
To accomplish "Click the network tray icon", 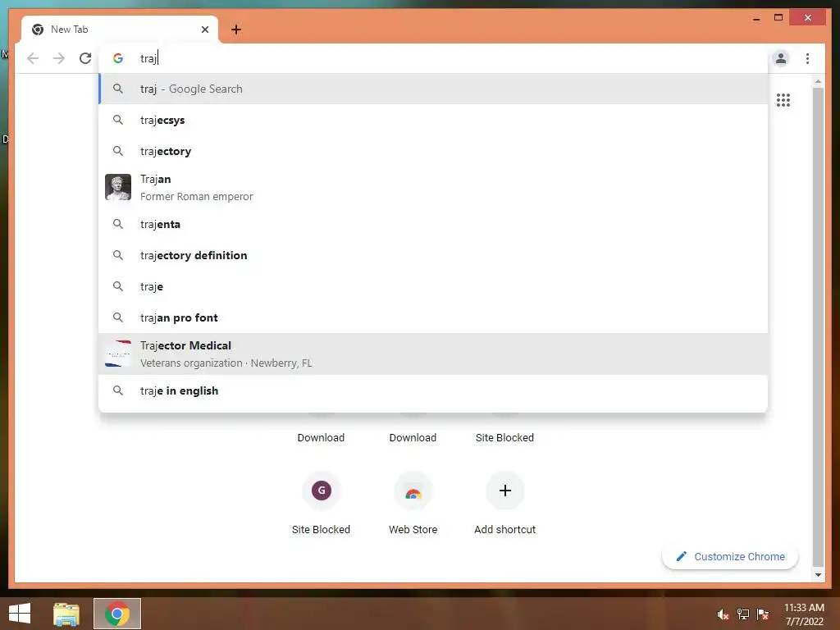I will click(743, 614).
